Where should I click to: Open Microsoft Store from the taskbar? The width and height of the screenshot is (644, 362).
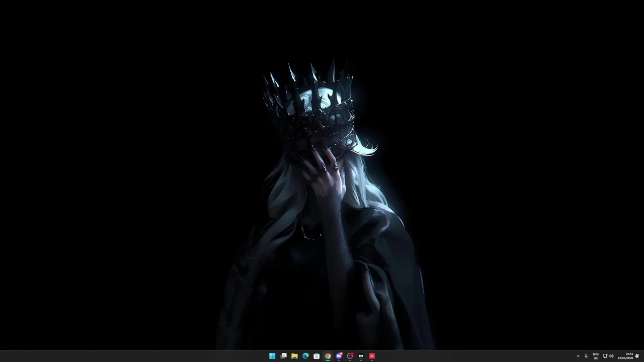(316, 356)
